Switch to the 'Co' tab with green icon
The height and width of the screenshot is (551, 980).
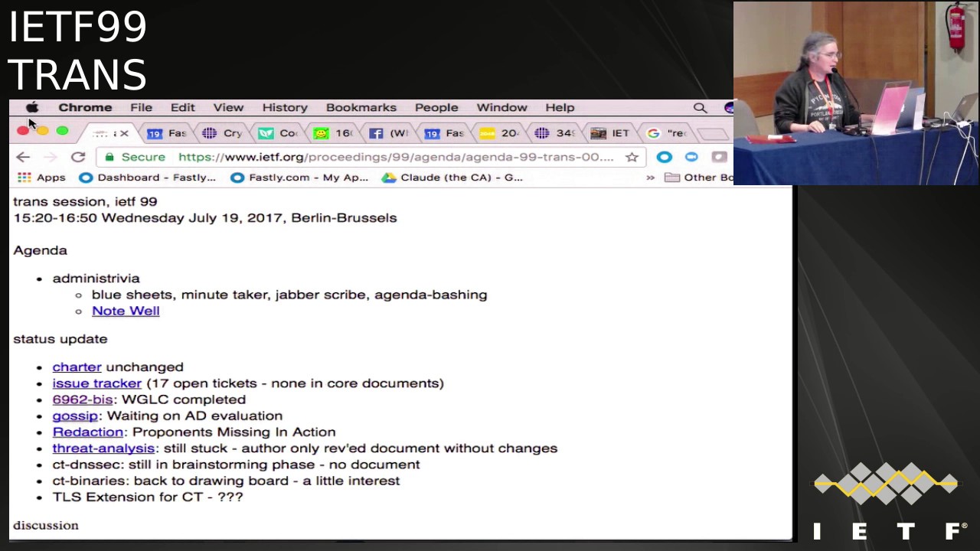(x=279, y=133)
